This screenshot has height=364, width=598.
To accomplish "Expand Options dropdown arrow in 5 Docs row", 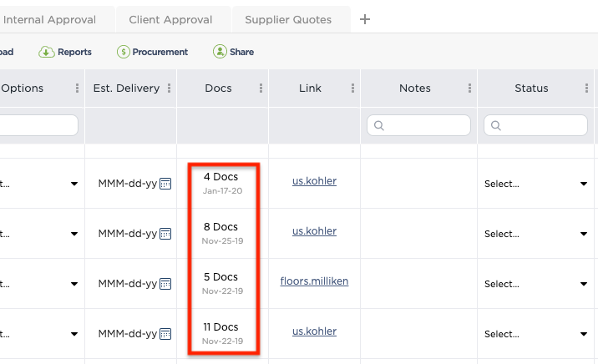I will click(74, 284).
